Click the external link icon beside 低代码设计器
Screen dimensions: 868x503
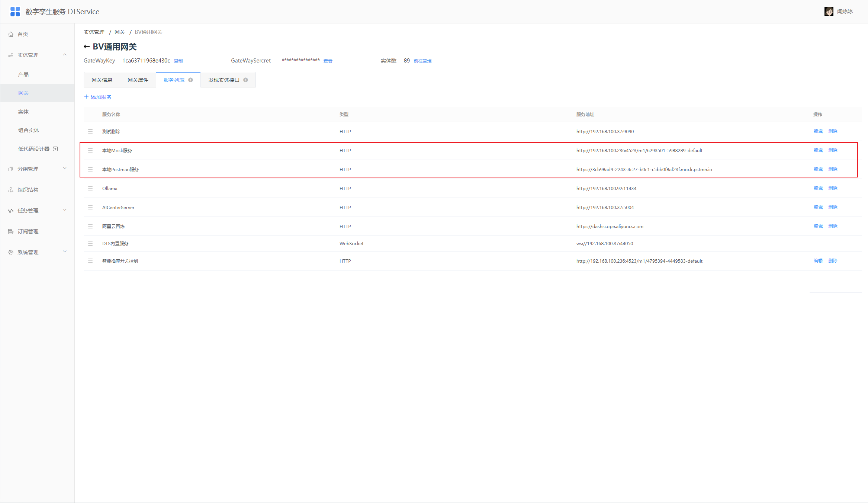click(55, 149)
